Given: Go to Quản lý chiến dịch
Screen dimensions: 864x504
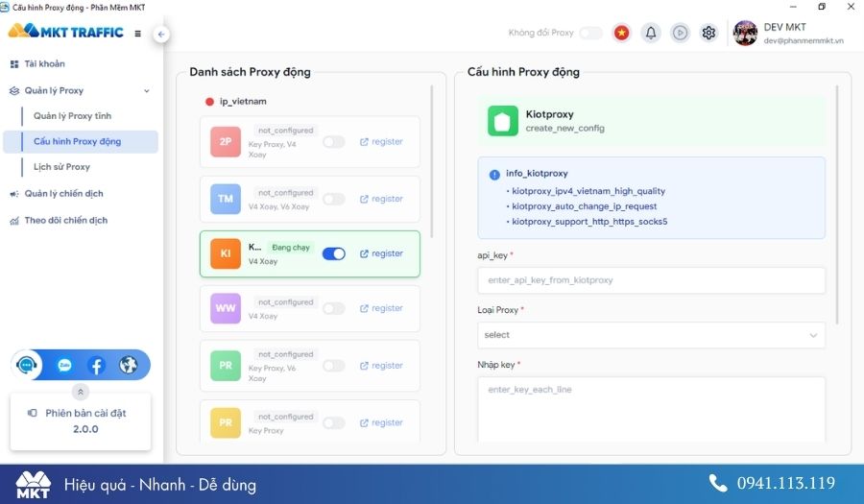Looking at the screenshot, I should (x=63, y=194).
